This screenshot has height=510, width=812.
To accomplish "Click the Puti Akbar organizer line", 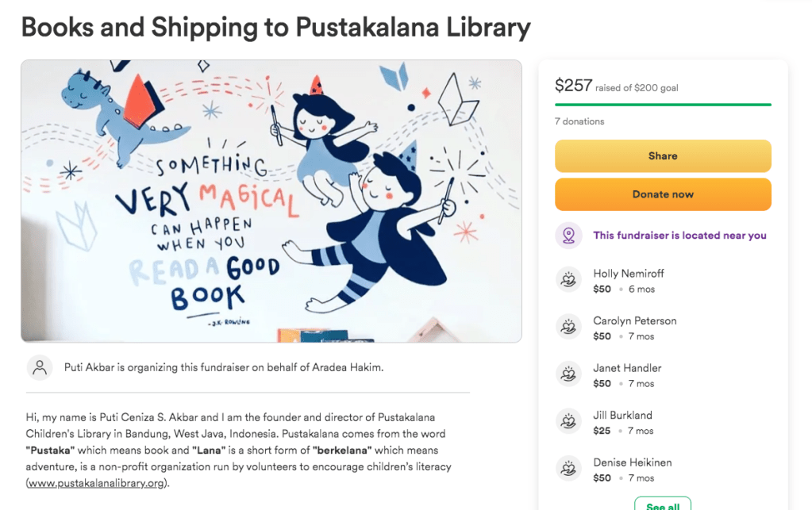I will point(224,368).
